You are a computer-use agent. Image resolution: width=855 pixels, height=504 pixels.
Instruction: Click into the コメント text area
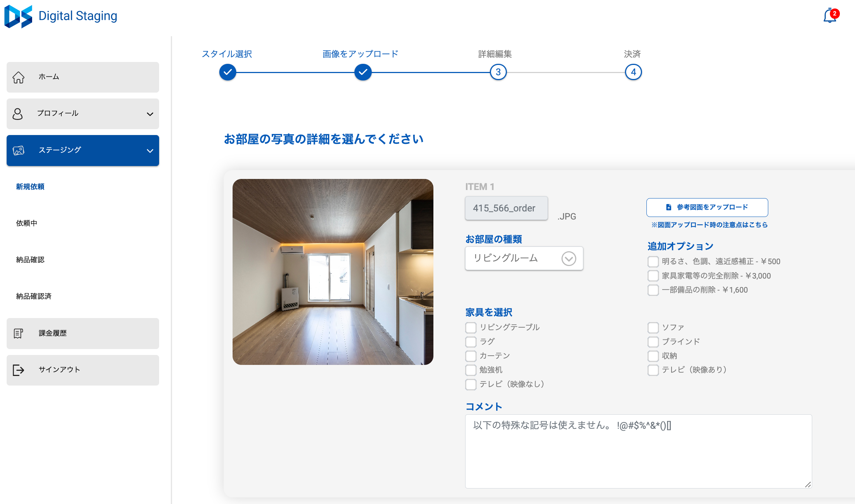click(x=638, y=451)
